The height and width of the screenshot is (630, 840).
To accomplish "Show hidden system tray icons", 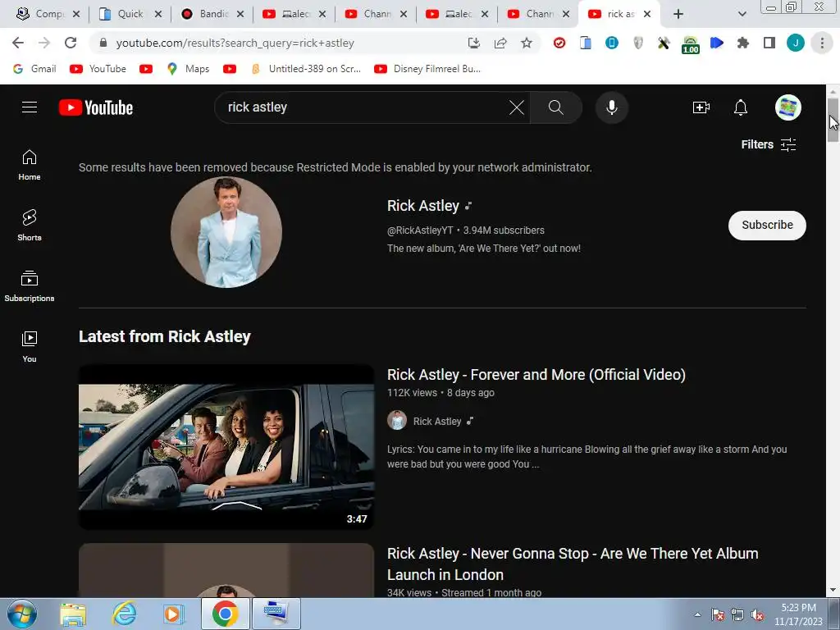I will [x=697, y=615].
